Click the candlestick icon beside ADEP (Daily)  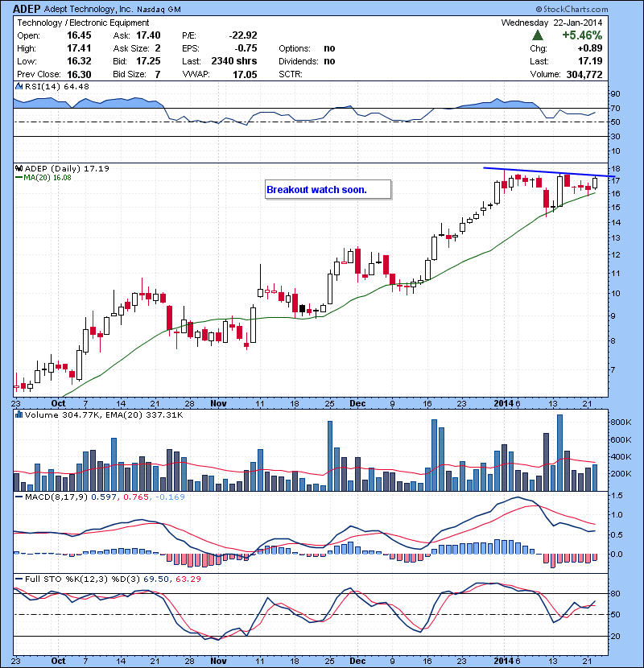(19, 168)
